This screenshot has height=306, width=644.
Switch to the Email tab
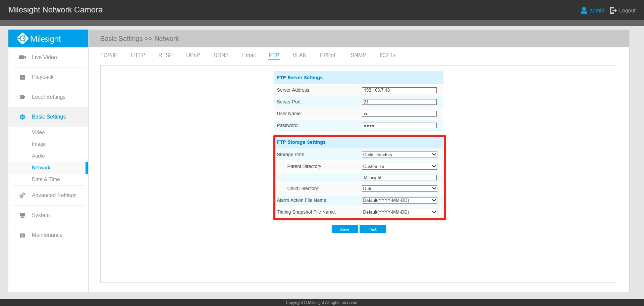coord(249,55)
